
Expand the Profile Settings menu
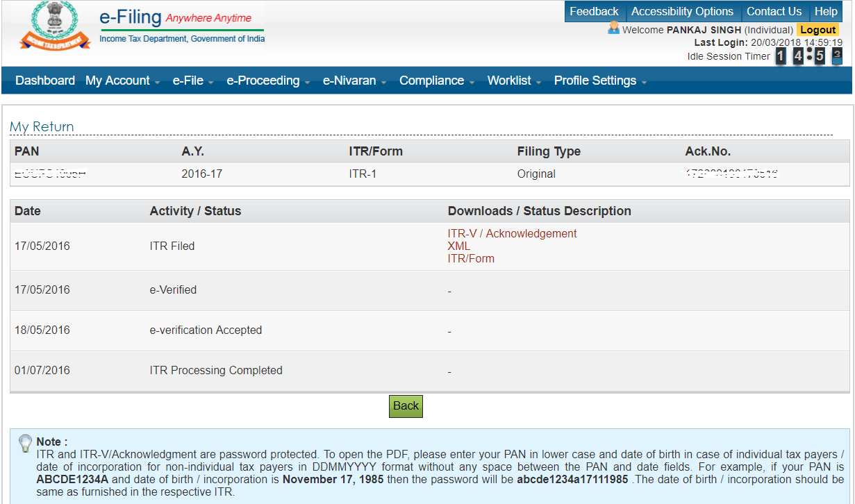595,80
